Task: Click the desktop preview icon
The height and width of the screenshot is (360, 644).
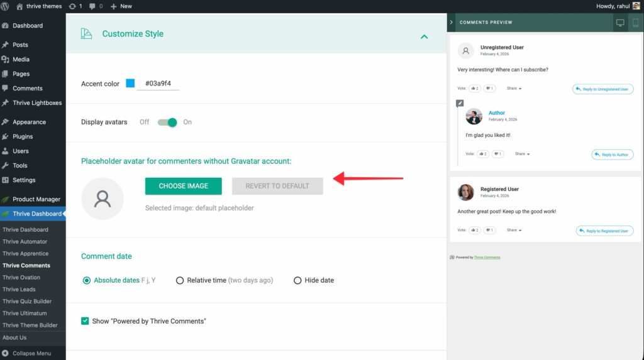Action: point(620,23)
